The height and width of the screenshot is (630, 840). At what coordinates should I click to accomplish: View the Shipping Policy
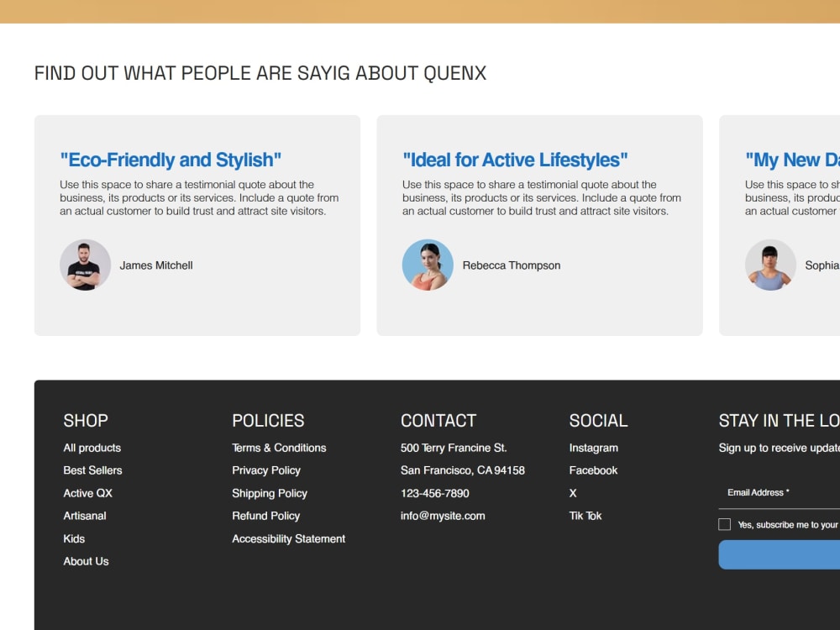point(270,493)
